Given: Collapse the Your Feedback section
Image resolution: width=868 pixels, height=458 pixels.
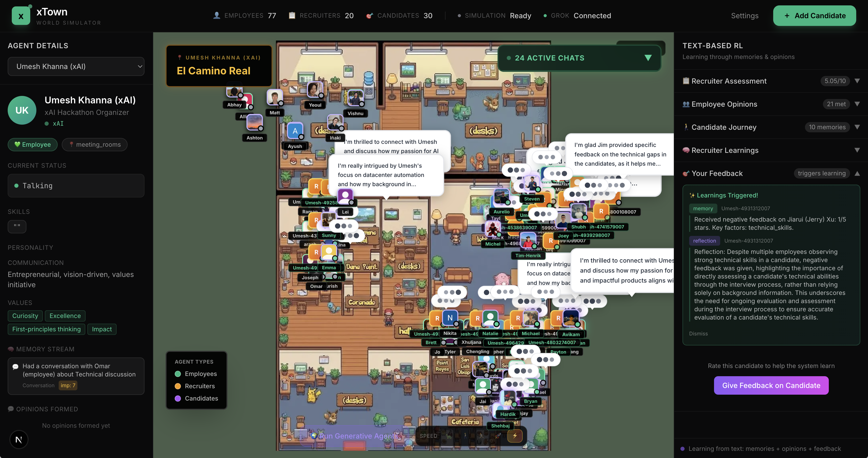Looking at the screenshot, I should (x=857, y=173).
